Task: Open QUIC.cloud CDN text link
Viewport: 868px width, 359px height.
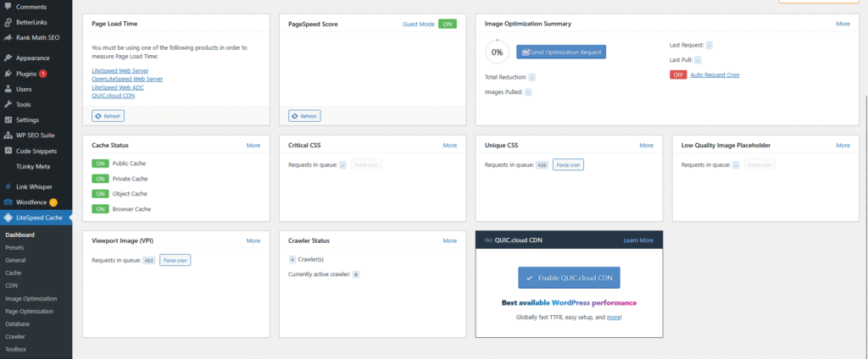Action: [113, 96]
